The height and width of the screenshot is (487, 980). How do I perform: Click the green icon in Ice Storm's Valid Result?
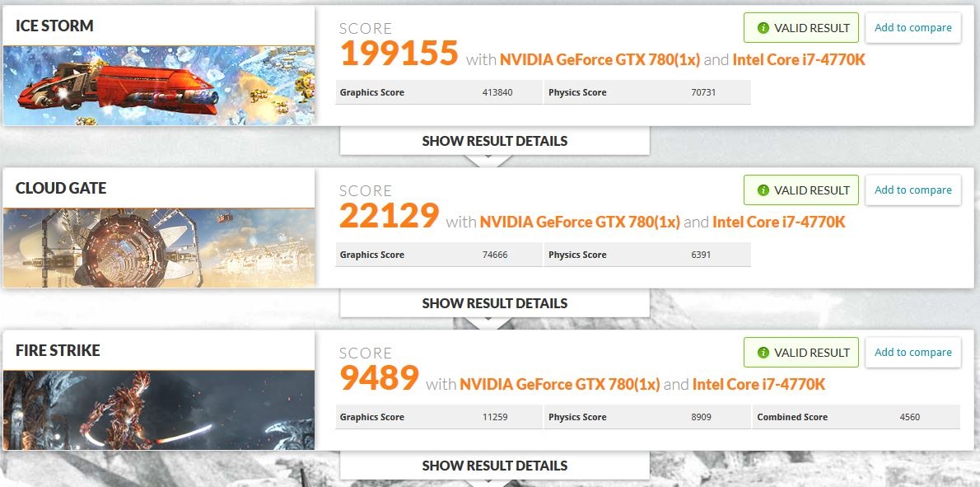[763, 28]
